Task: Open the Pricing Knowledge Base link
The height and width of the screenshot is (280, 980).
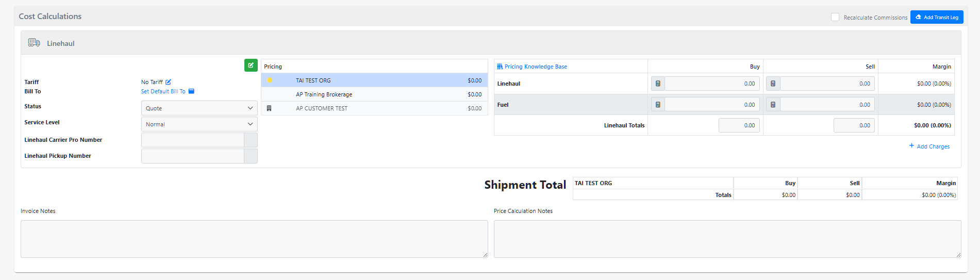Action: (535, 67)
